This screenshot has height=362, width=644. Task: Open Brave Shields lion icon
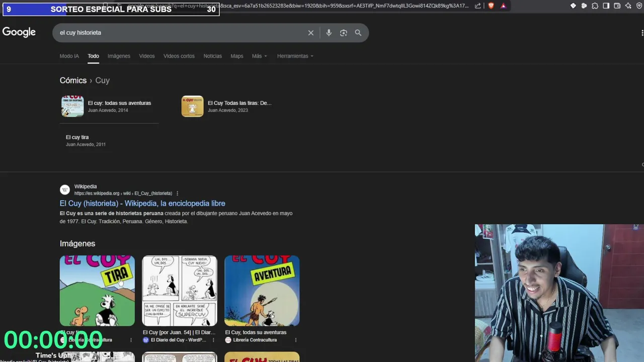pyautogui.click(x=491, y=6)
